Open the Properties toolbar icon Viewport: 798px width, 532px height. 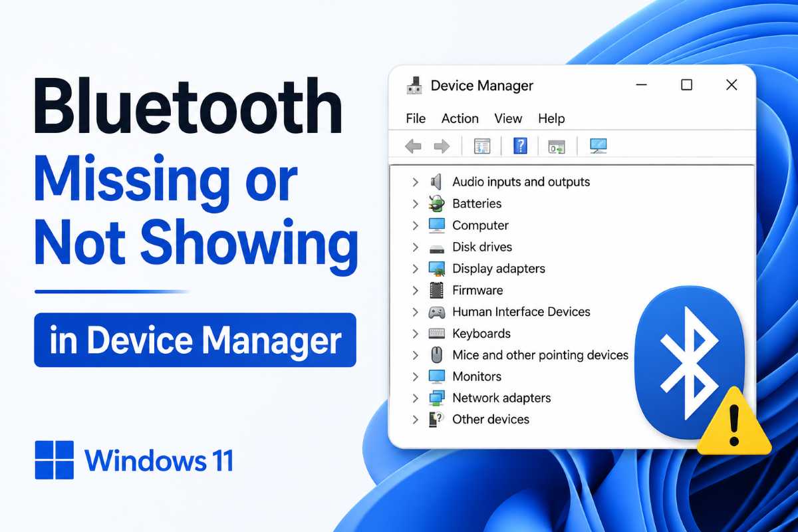pyautogui.click(x=482, y=146)
